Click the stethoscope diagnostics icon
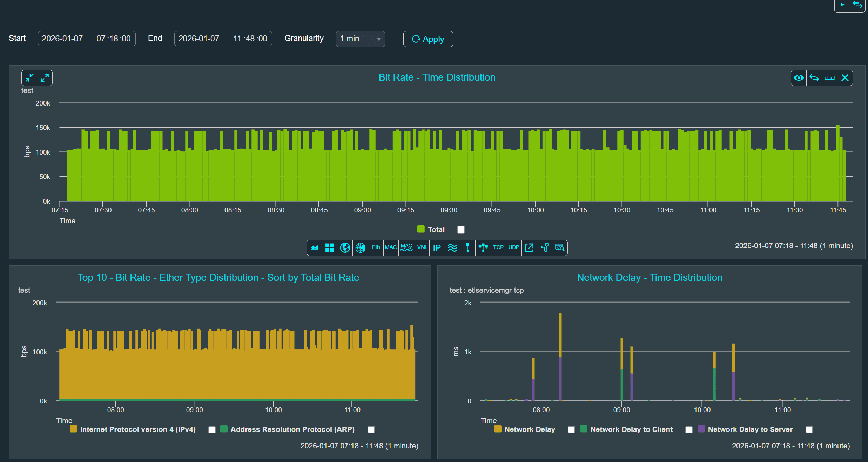 click(x=545, y=248)
